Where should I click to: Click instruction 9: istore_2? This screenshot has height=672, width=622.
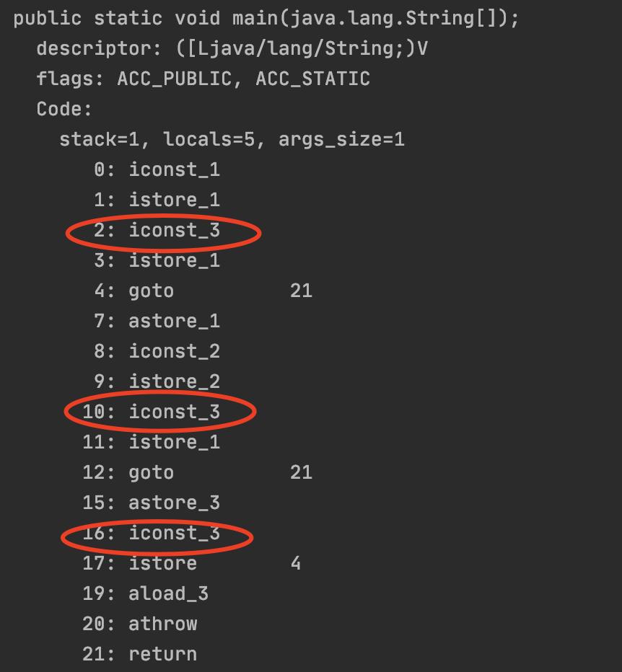tap(157, 381)
